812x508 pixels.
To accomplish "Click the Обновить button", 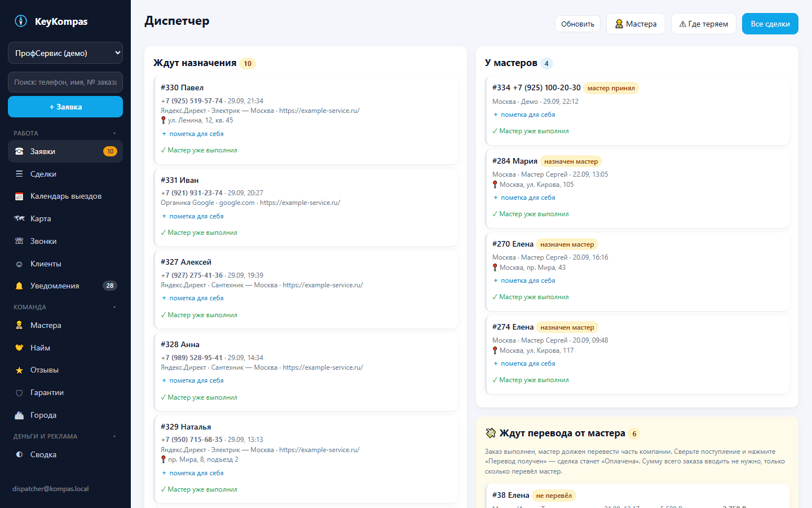I will tap(577, 24).
